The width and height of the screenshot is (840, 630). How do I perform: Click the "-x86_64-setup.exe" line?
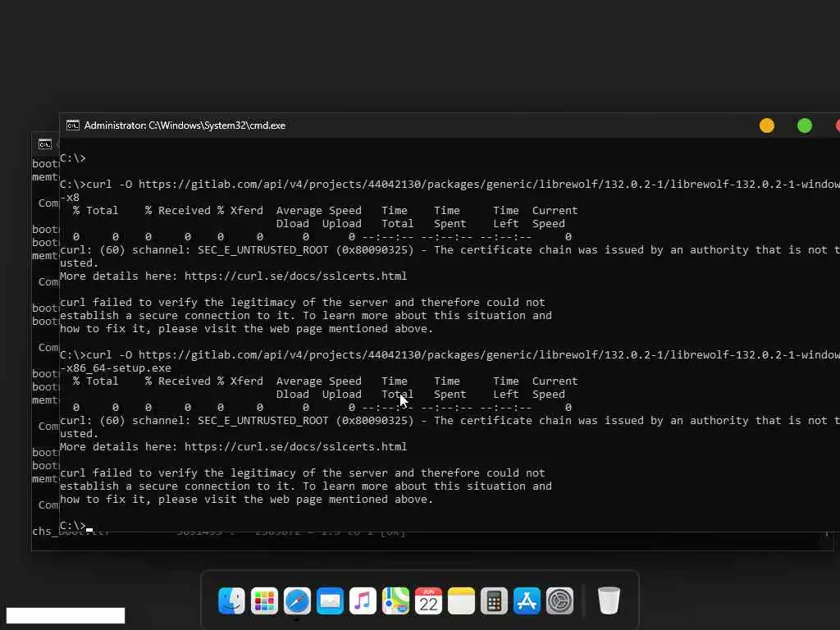click(x=116, y=368)
